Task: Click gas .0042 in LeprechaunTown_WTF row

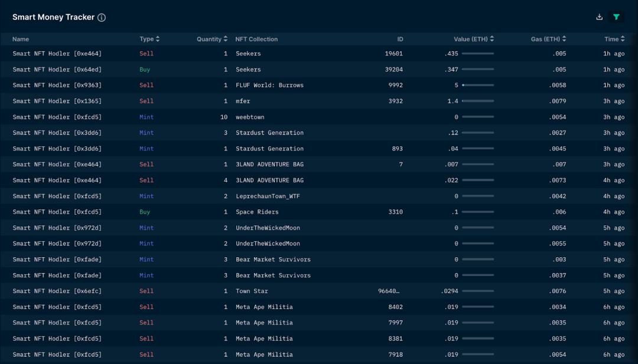Action: [x=558, y=196]
